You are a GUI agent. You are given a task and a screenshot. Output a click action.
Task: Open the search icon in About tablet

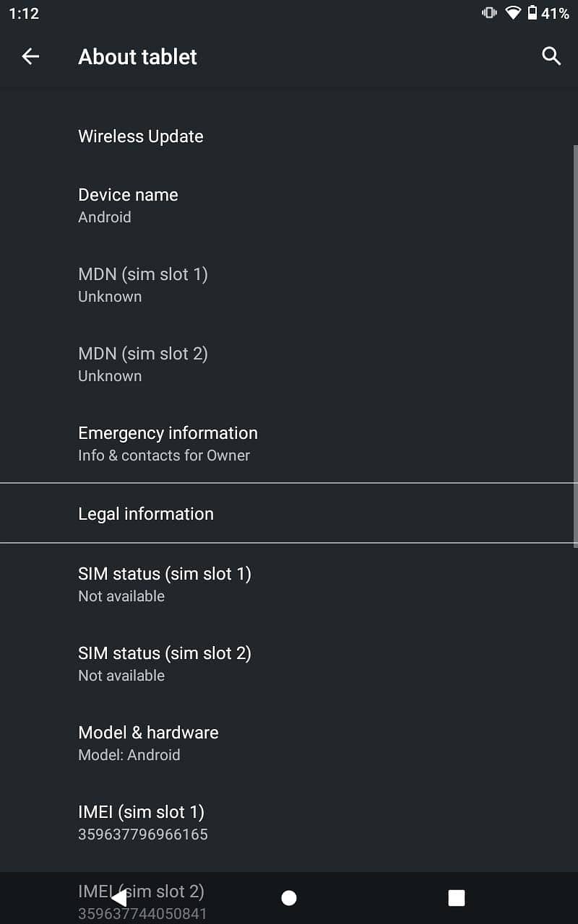point(551,56)
